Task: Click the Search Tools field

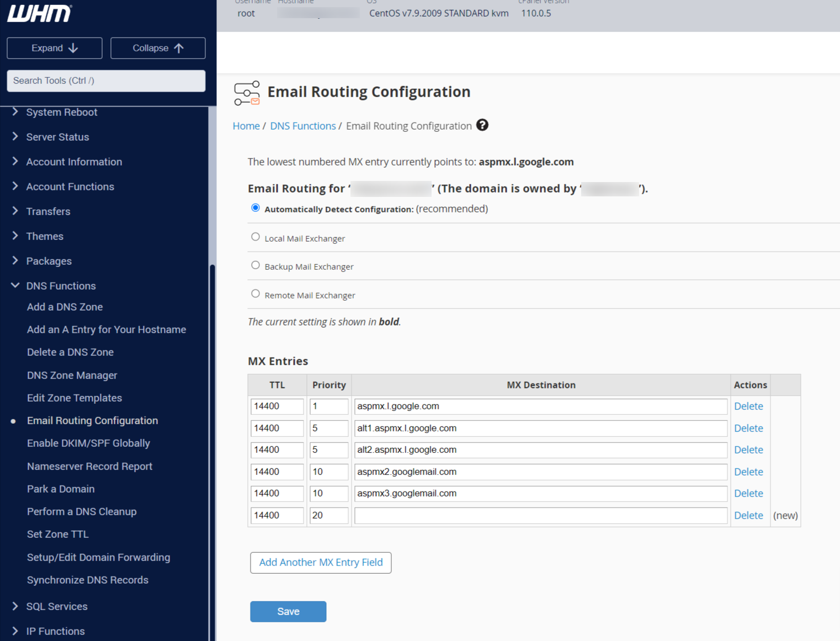Action: [106, 81]
